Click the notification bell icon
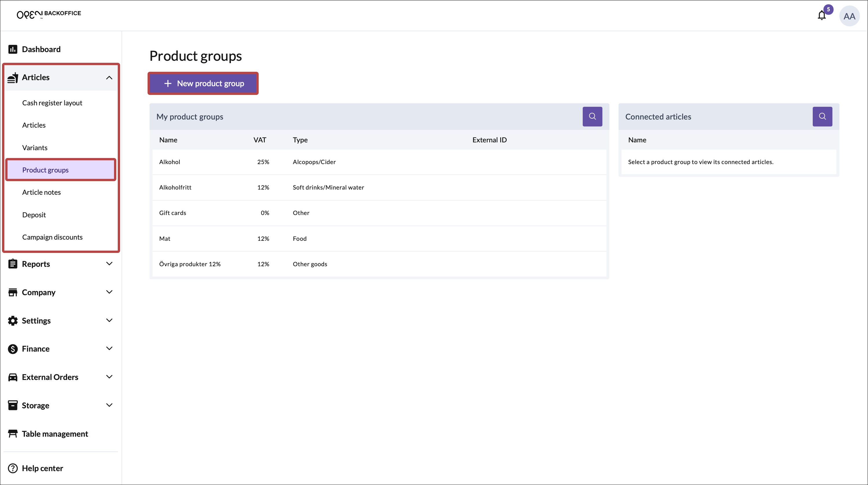This screenshot has height=485, width=868. [821, 16]
